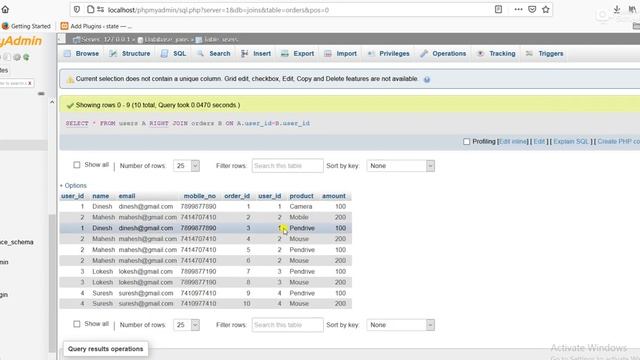Image resolution: width=640 pixels, height=360 pixels.
Task: Open the Operations tab
Action: click(443, 53)
